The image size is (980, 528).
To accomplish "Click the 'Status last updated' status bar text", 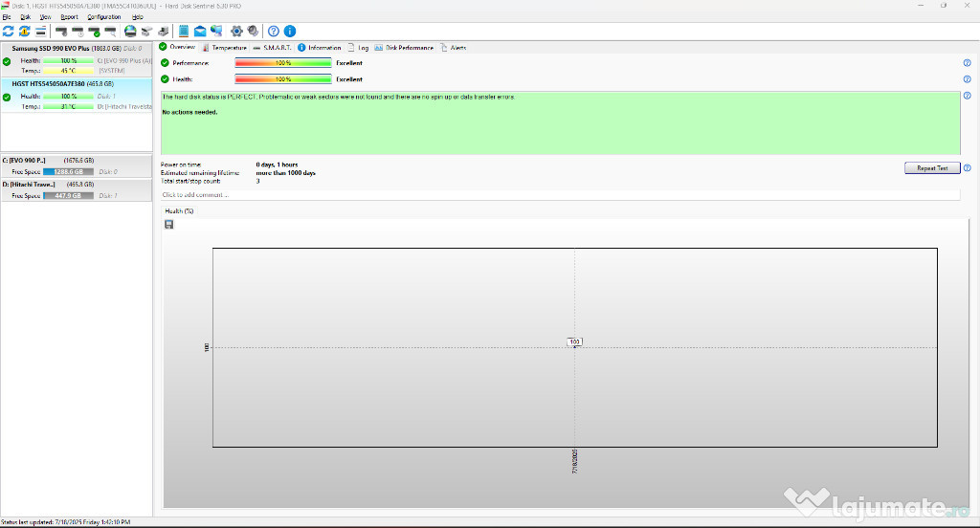I will tap(66, 522).
